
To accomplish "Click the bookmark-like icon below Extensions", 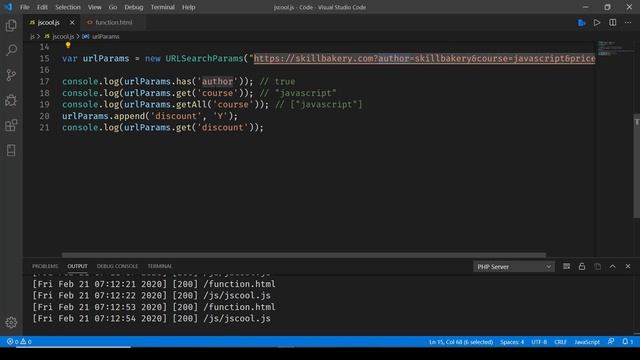I will tap(11, 150).
